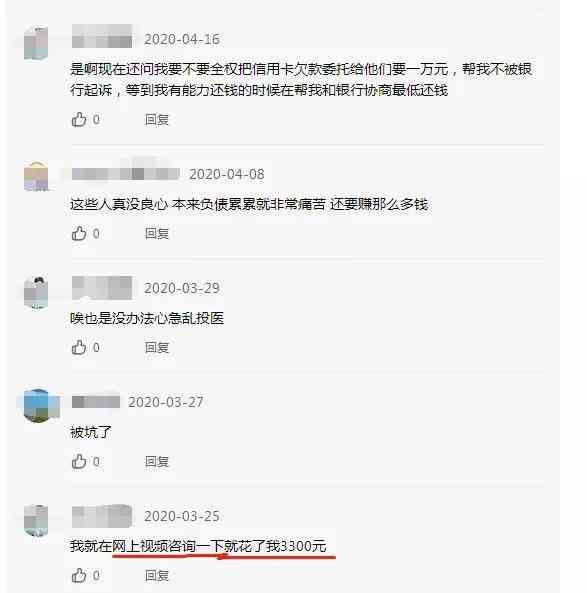This screenshot has width=587, height=593.
Task: Reply to the 2020-04-16 comment
Action: 157,120
